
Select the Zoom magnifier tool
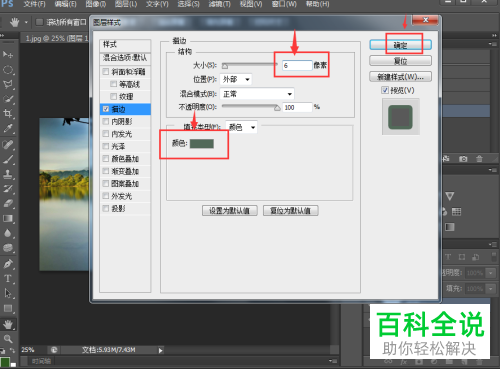[8, 339]
